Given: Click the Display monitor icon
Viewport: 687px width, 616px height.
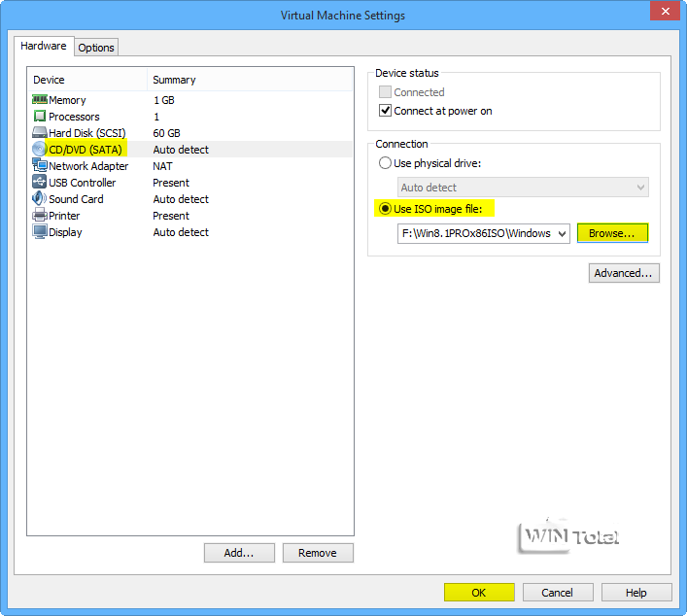Looking at the screenshot, I should point(40,232).
